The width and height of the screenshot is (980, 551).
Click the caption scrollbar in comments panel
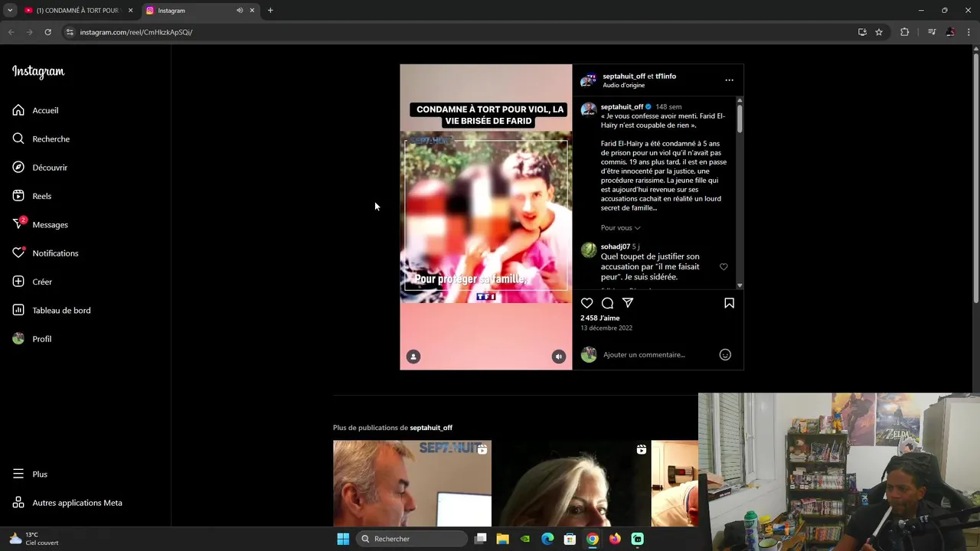pos(740,119)
